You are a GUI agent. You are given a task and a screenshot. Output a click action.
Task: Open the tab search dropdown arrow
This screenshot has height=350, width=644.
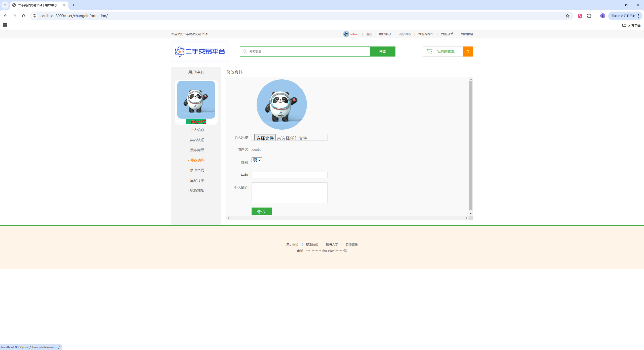coord(5,5)
